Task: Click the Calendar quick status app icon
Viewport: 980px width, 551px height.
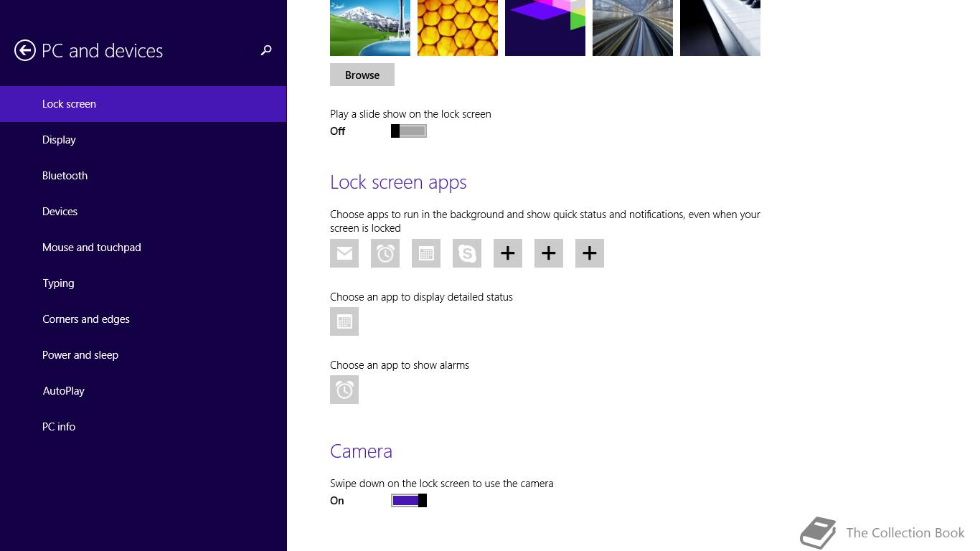Action: pos(426,253)
